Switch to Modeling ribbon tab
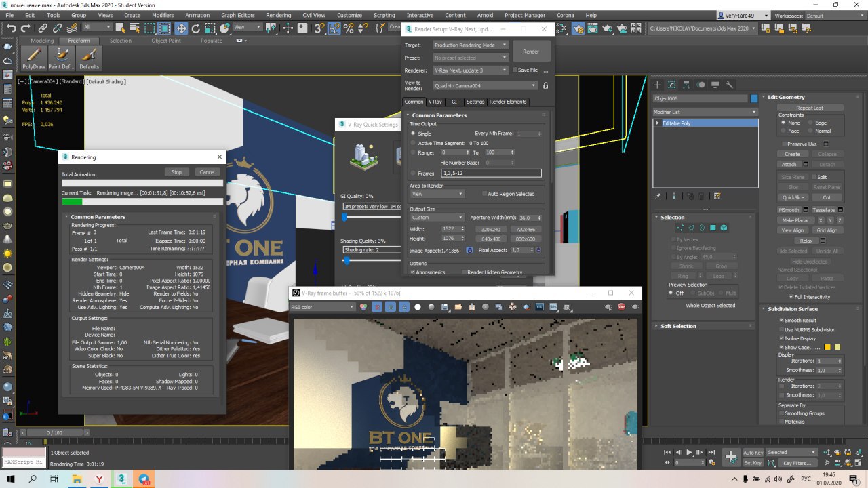 point(42,41)
